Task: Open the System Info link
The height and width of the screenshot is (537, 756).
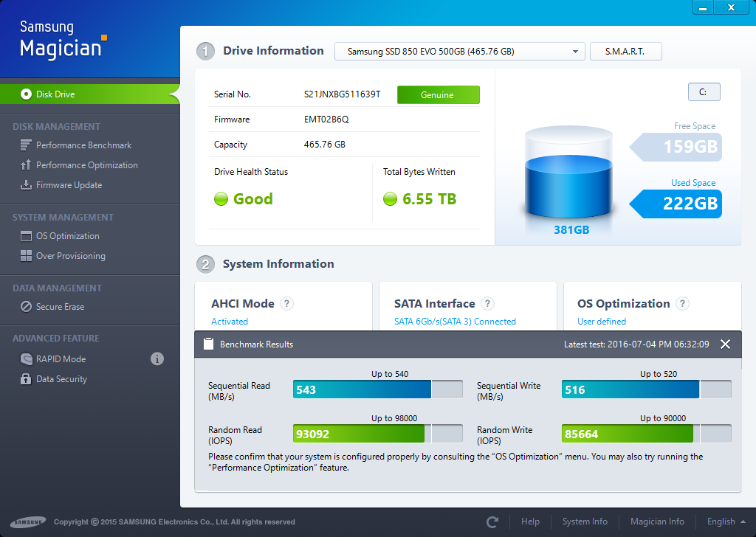Action: [x=585, y=522]
